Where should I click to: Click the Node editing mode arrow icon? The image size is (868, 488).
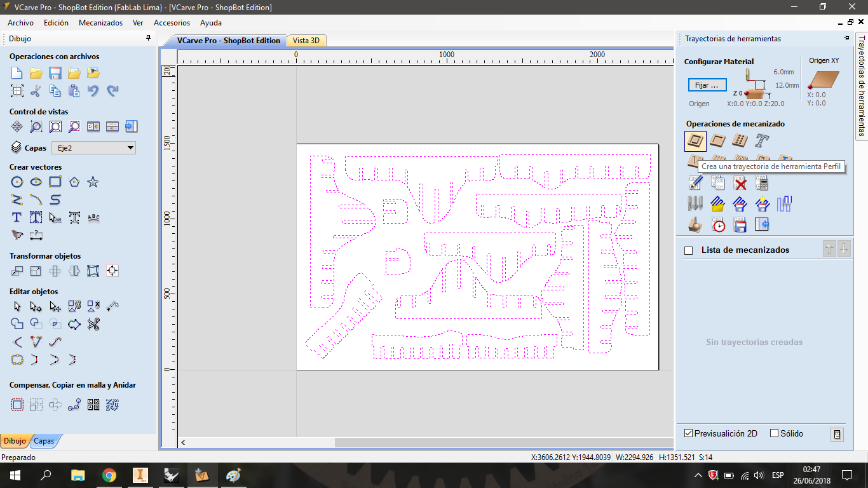[36, 306]
